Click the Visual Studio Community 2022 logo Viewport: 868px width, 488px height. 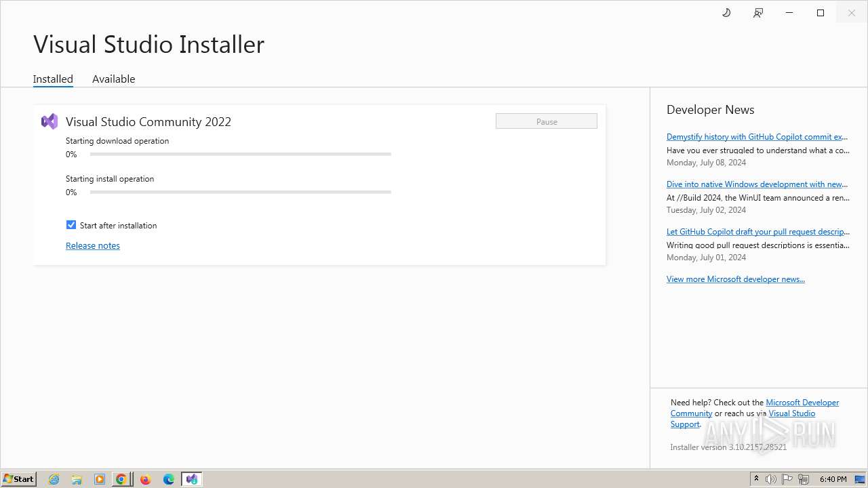(49, 121)
